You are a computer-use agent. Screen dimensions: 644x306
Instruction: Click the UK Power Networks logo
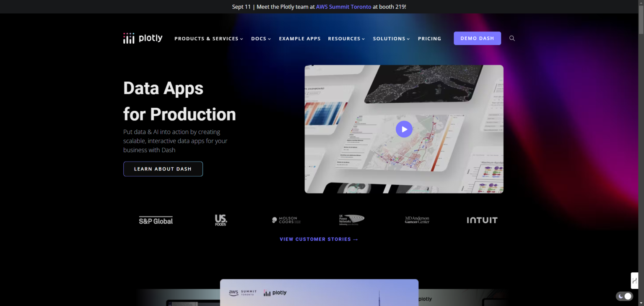pos(351,220)
